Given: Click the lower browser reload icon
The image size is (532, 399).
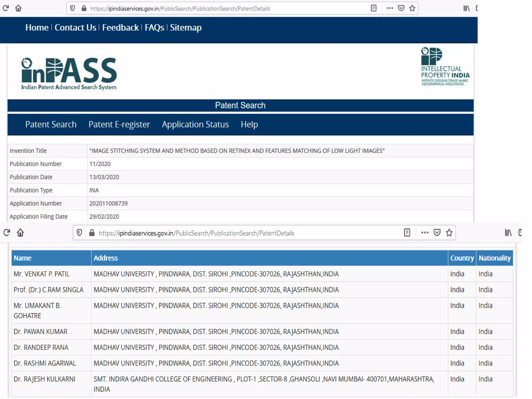Looking at the screenshot, I should [x=7, y=232].
